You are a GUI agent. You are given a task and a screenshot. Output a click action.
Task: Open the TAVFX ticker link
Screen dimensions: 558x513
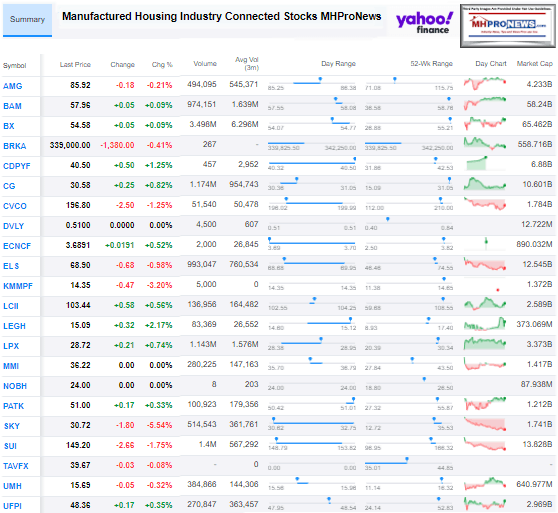pos(16,466)
